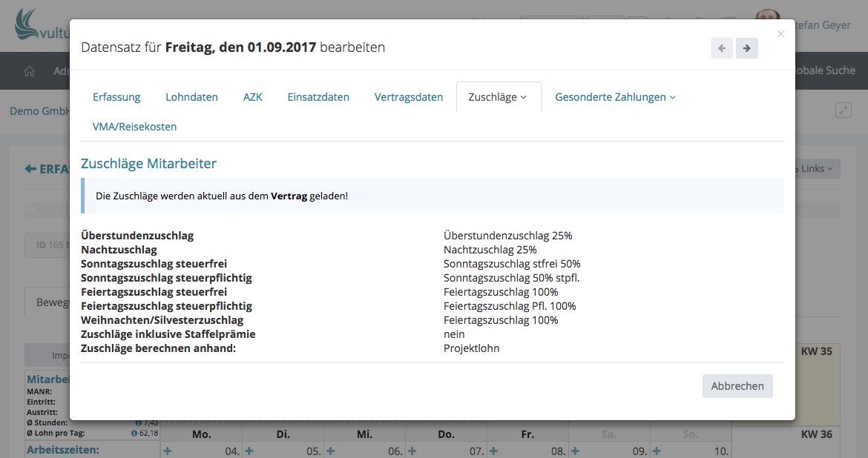Open the VMA/Reisekosten tab
868x458 pixels.
[134, 127]
